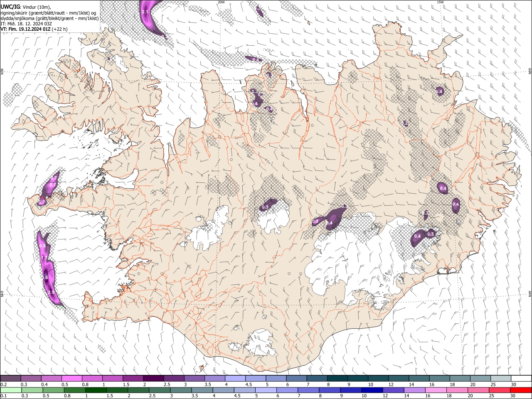Click the palest green 0.1–0.3 lower legend swatch

pyautogui.click(x=10, y=390)
